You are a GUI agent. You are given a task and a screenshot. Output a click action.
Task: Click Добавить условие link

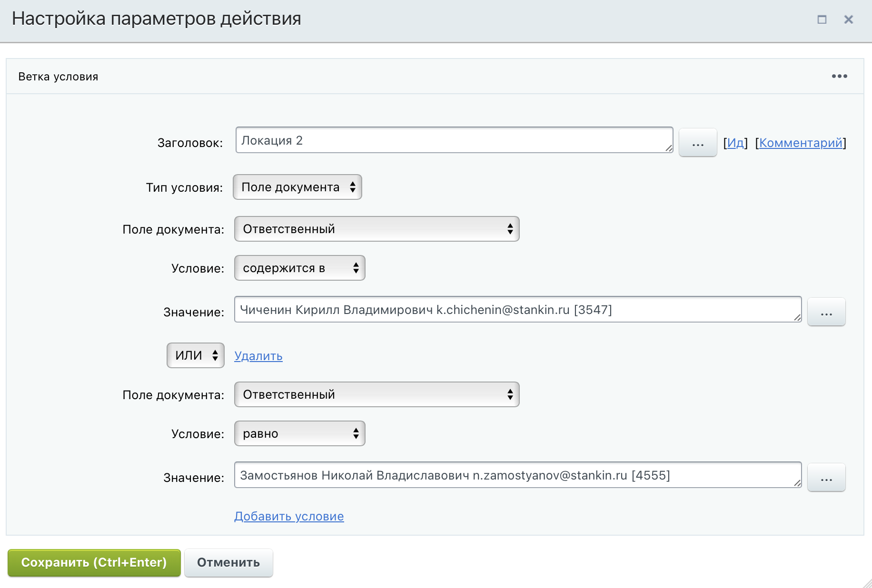click(x=289, y=516)
